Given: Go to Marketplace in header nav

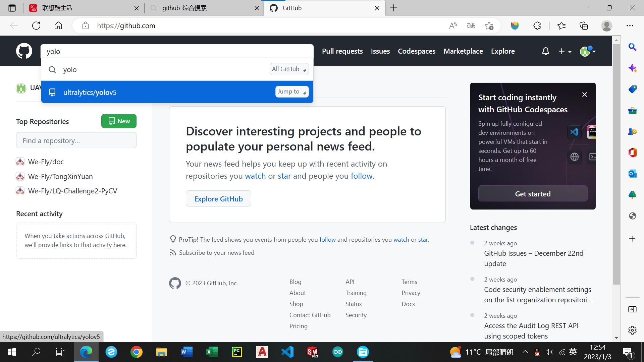Looking at the screenshot, I should click(463, 51).
